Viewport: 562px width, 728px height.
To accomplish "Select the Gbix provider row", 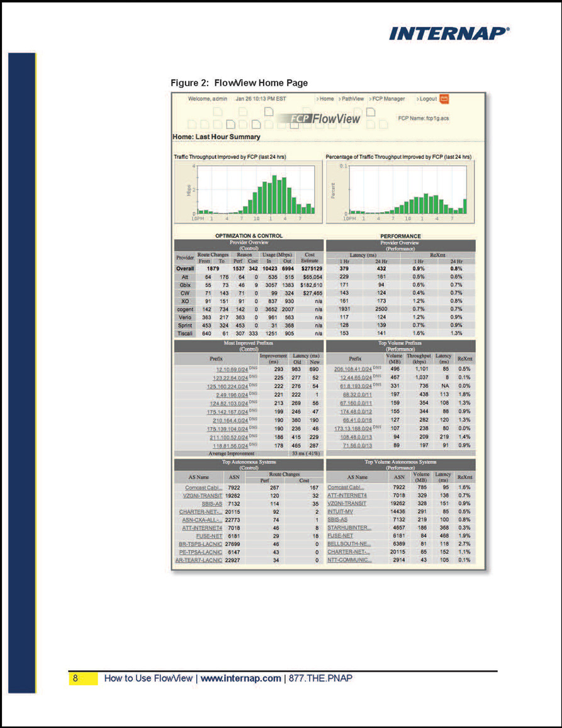I will pos(249,285).
